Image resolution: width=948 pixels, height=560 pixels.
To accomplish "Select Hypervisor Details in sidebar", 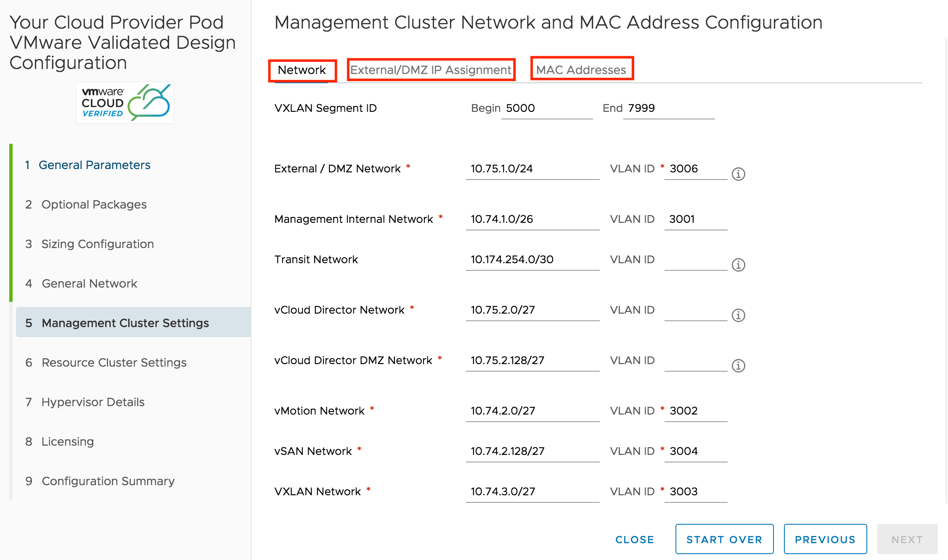I will pyautogui.click(x=93, y=402).
